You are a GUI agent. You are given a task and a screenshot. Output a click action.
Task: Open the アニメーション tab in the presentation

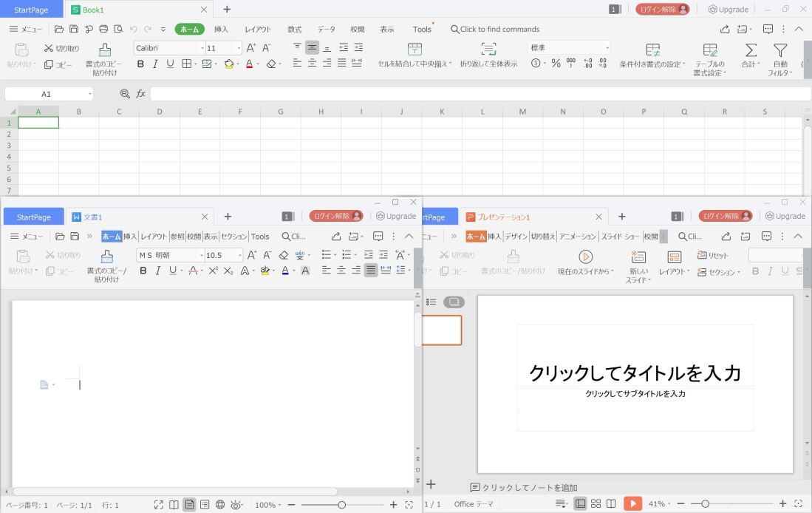(577, 237)
